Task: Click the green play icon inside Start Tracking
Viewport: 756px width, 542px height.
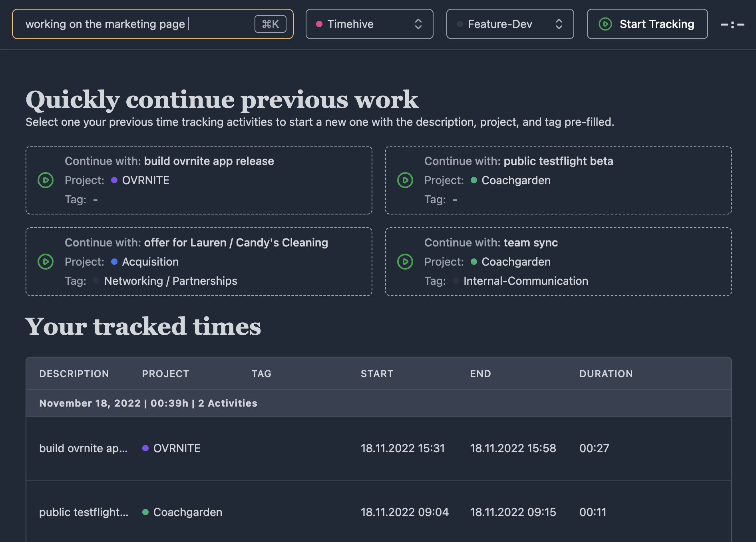Action: pos(605,24)
